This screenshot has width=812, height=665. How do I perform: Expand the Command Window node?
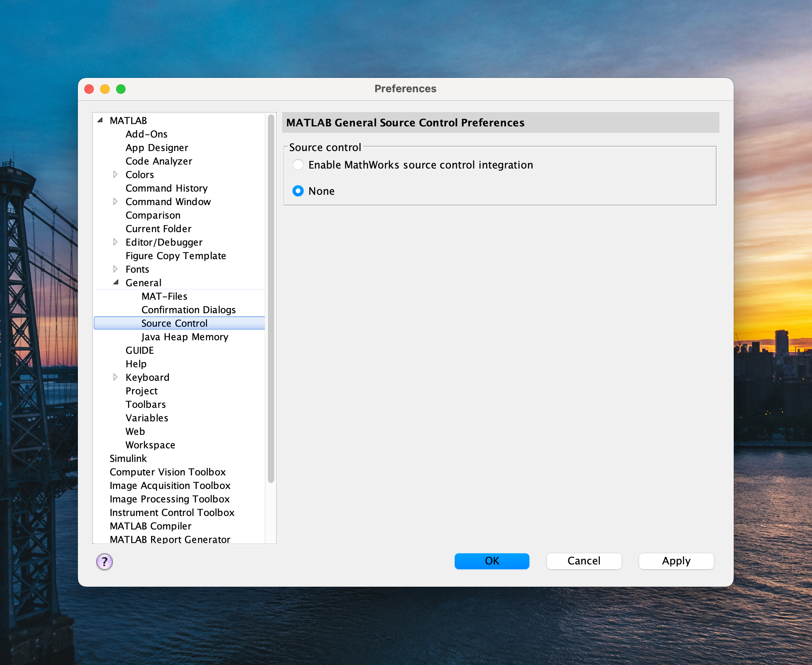[115, 202]
